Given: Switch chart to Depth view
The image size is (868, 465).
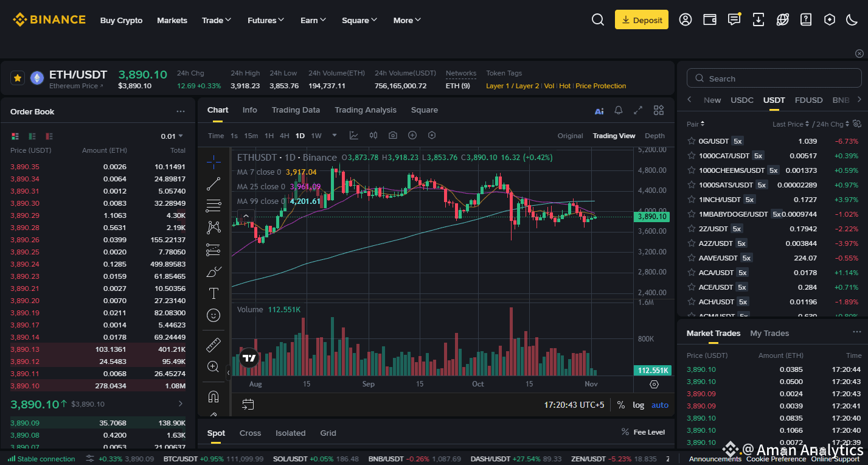Looking at the screenshot, I should pos(654,136).
